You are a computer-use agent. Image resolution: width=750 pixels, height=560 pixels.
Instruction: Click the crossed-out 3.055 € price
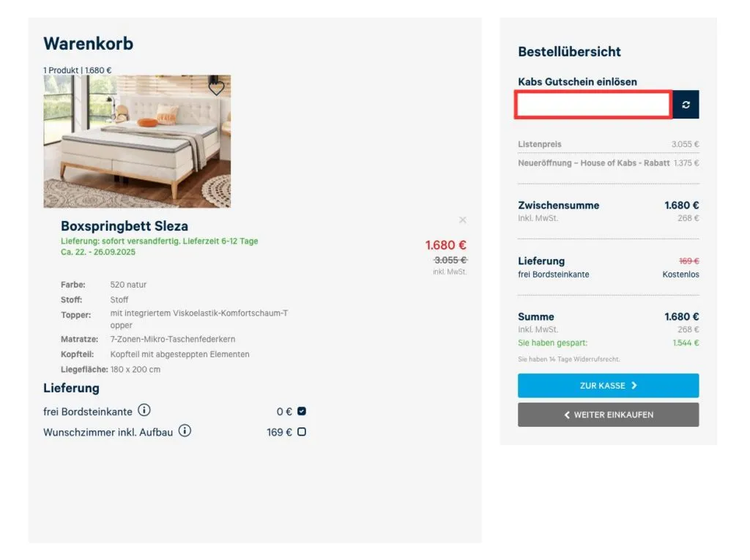pyautogui.click(x=448, y=260)
